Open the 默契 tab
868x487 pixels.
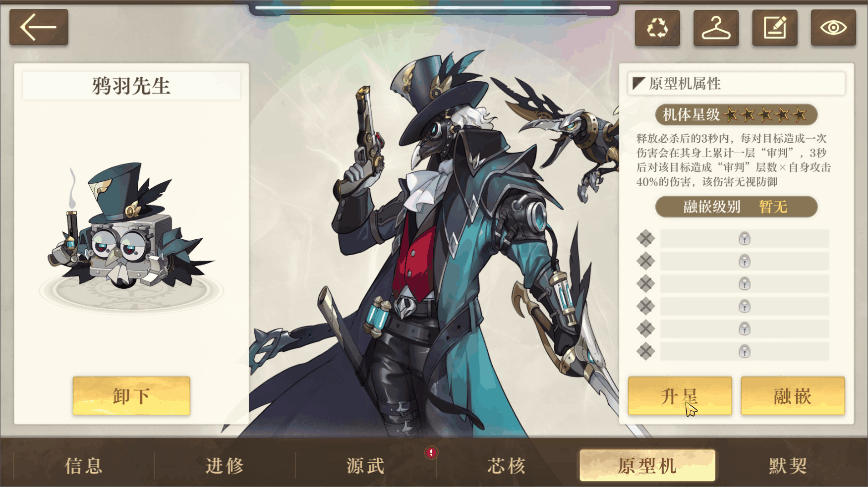point(788,466)
